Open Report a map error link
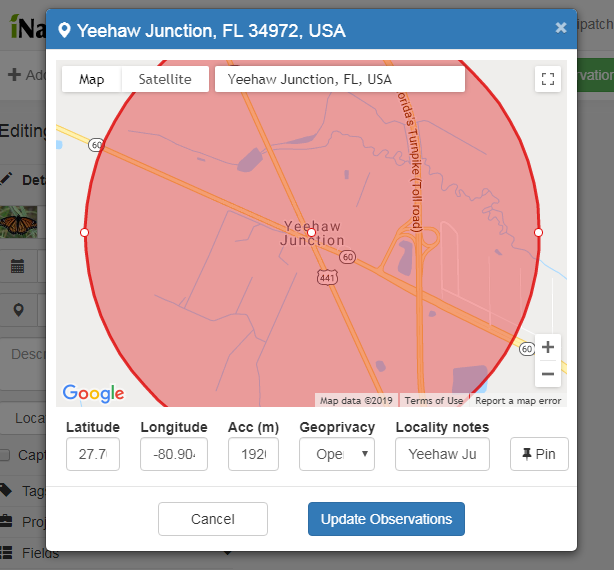The width and height of the screenshot is (614, 570). pyautogui.click(x=518, y=401)
